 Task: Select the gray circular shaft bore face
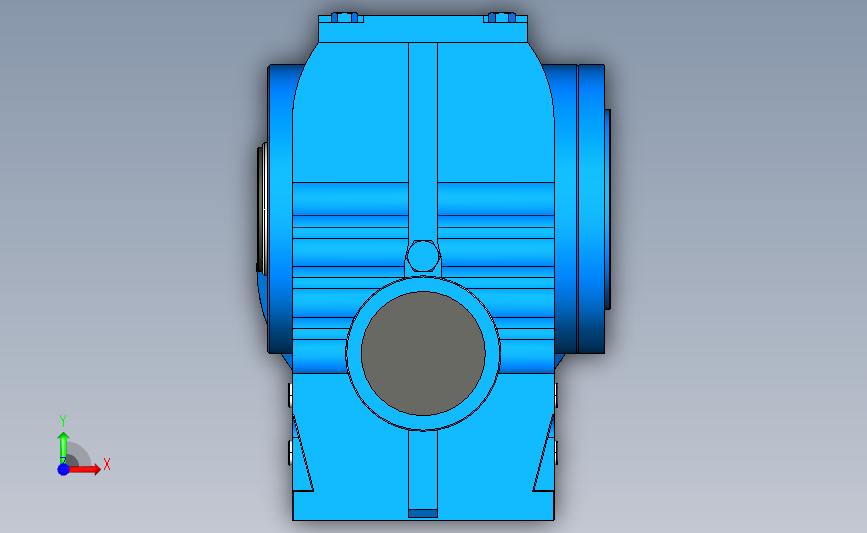coord(423,353)
